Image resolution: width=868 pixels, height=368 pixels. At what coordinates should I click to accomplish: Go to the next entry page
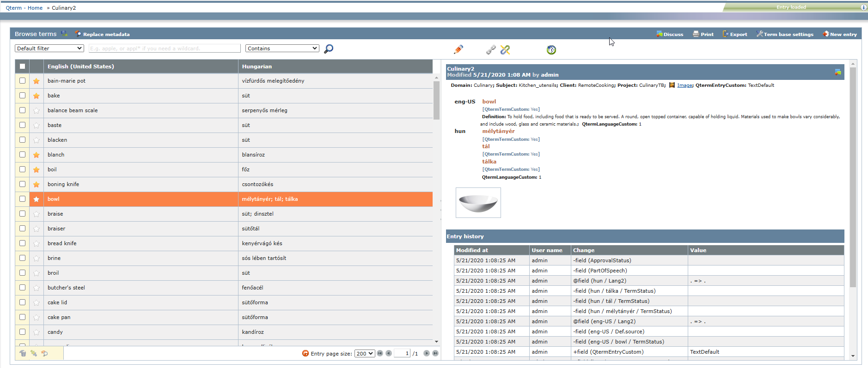(x=426, y=353)
